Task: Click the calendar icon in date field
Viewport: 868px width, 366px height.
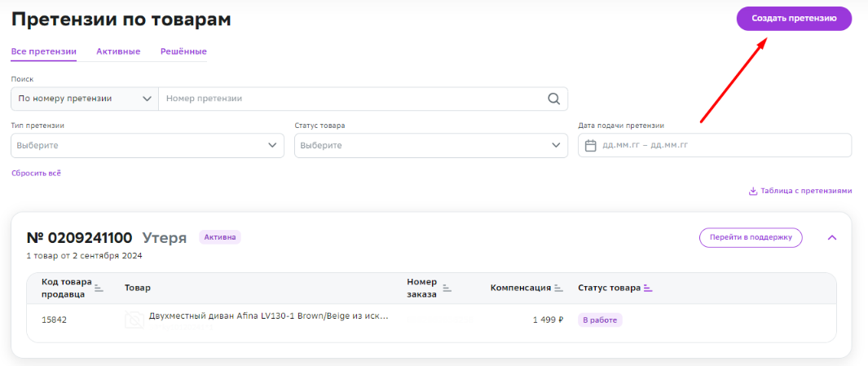Action: tap(591, 146)
